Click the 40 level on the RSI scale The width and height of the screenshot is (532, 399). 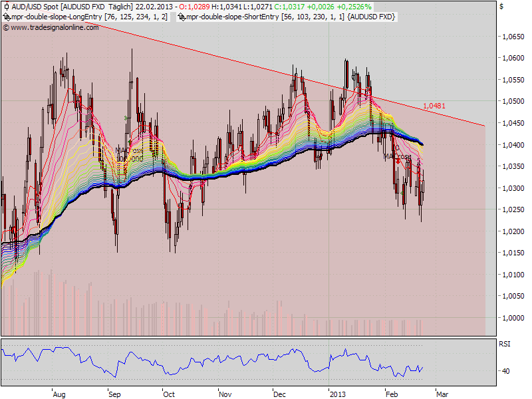(507, 370)
